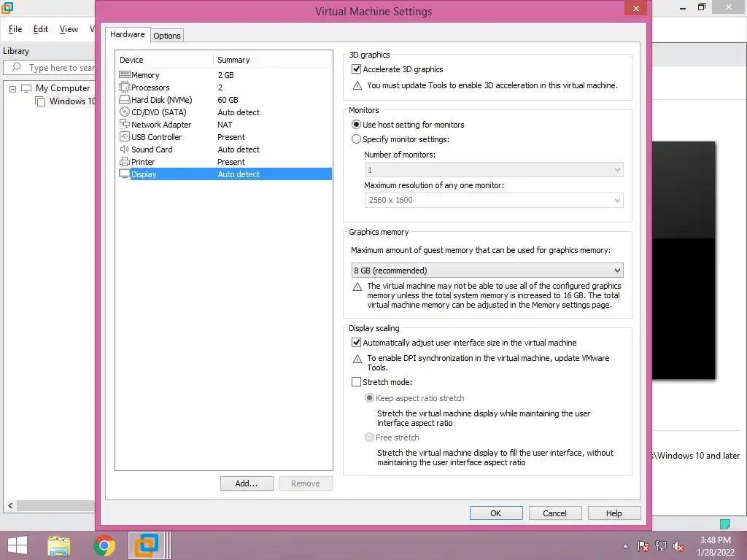Click the Remove device button

pos(306,483)
